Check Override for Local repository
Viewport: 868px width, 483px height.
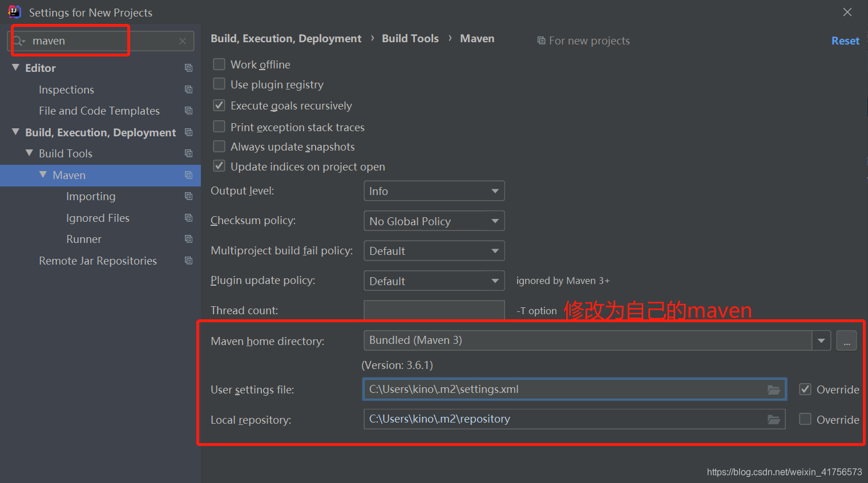(805, 419)
